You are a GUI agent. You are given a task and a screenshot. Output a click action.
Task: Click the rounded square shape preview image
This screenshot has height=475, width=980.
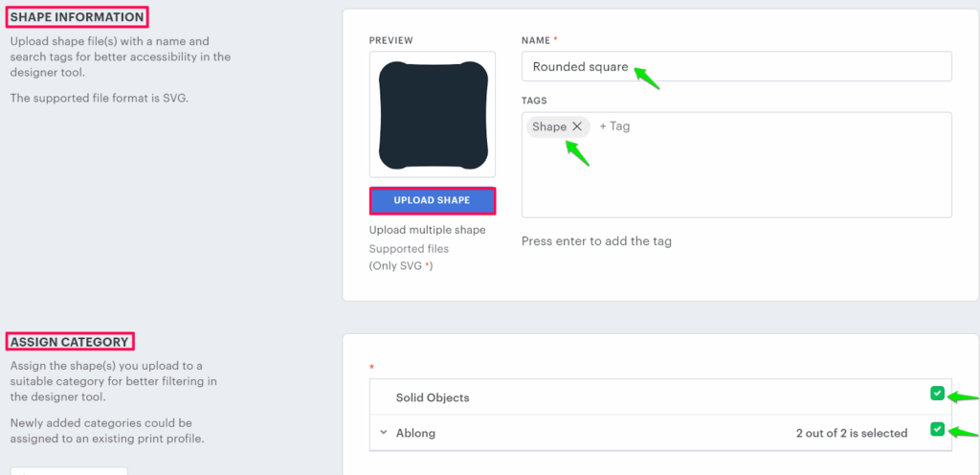coord(433,114)
